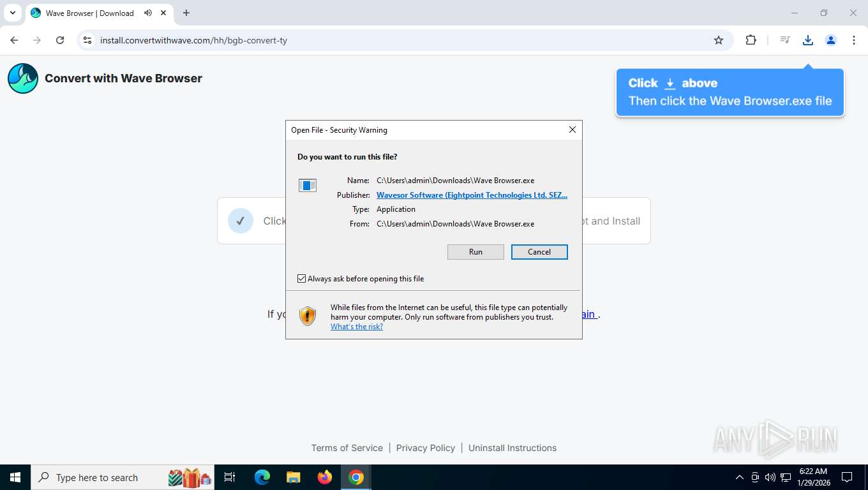Open the Extensions puzzle icon

pyautogui.click(x=751, y=40)
